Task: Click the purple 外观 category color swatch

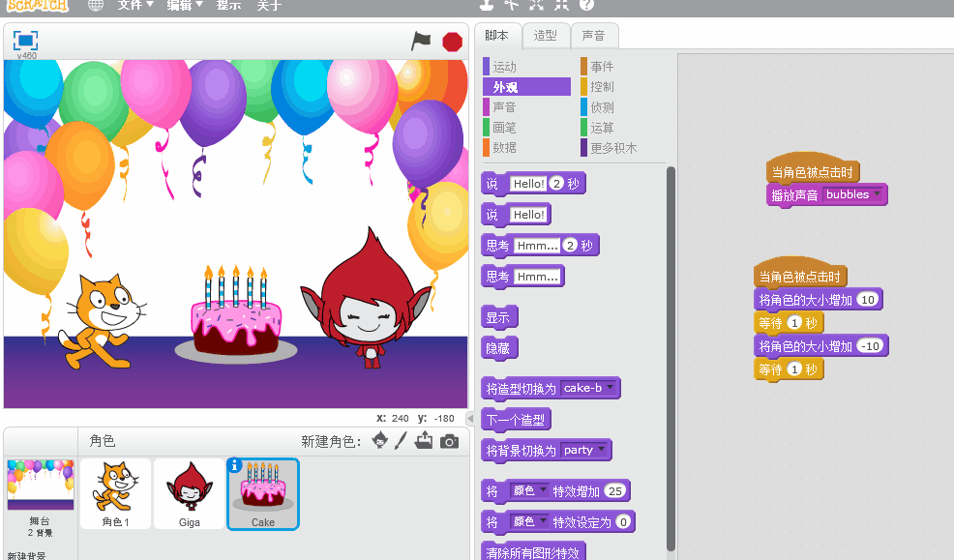Action: tap(486, 87)
